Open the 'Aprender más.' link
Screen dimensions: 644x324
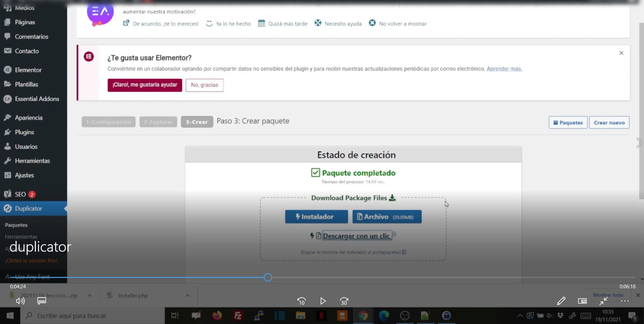coord(504,69)
